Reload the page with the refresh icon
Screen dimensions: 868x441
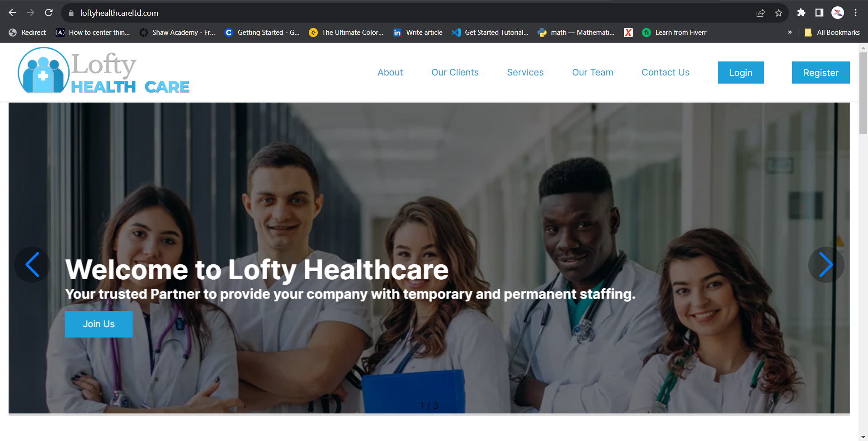pos(49,13)
